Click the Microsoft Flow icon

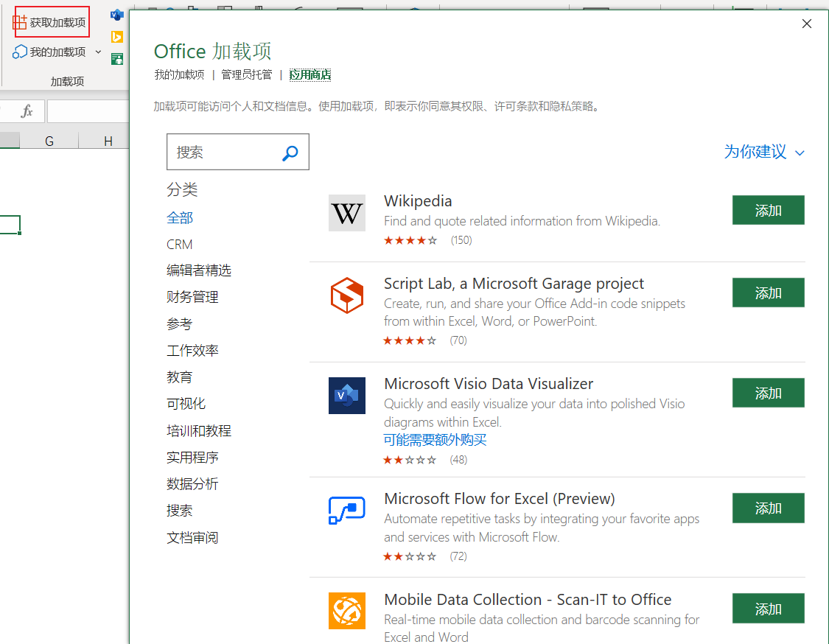[347, 510]
